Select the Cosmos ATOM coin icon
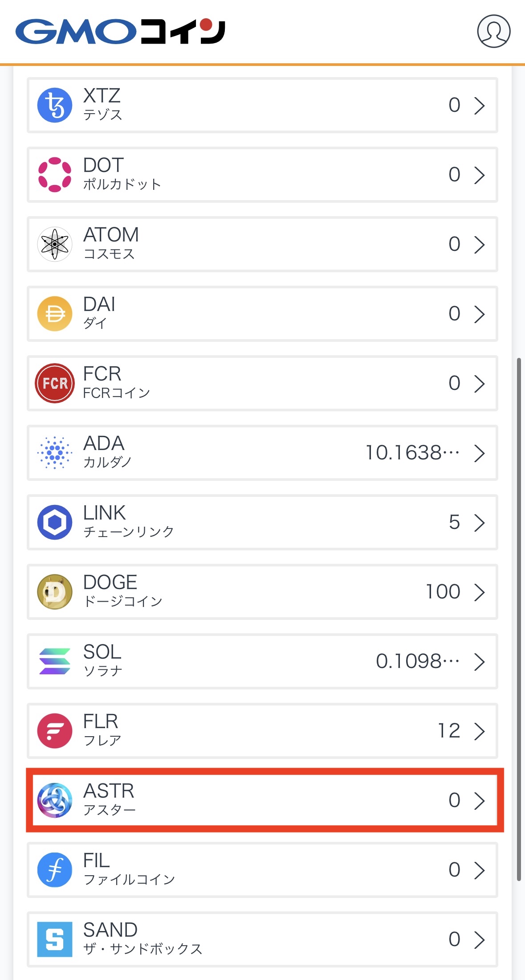525x980 pixels. click(55, 244)
